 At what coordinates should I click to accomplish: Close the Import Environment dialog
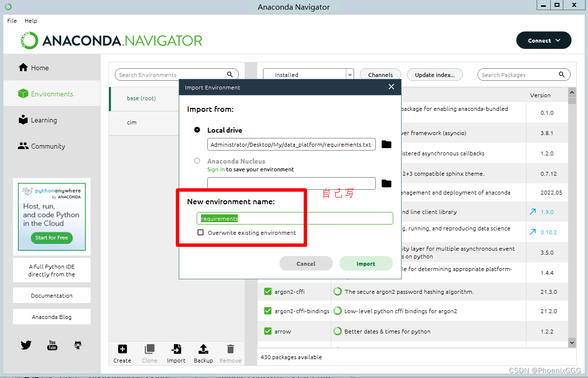(391, 87)
